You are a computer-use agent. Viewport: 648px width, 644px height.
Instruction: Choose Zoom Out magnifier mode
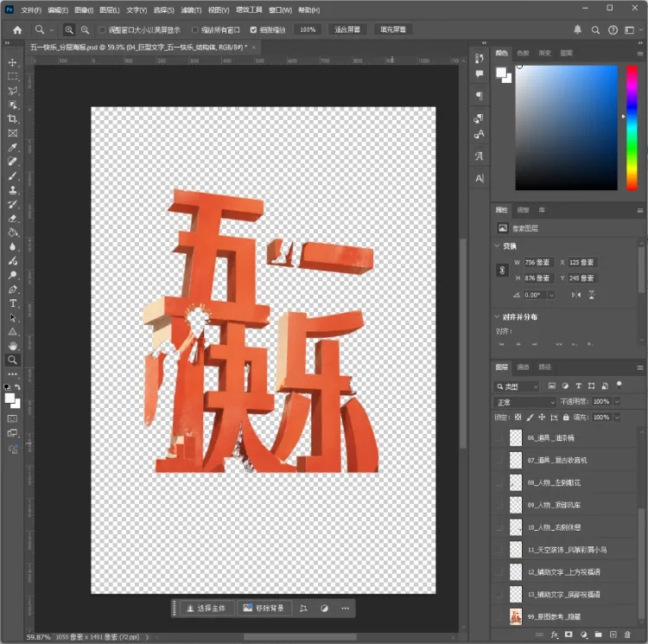click(85, 29)
